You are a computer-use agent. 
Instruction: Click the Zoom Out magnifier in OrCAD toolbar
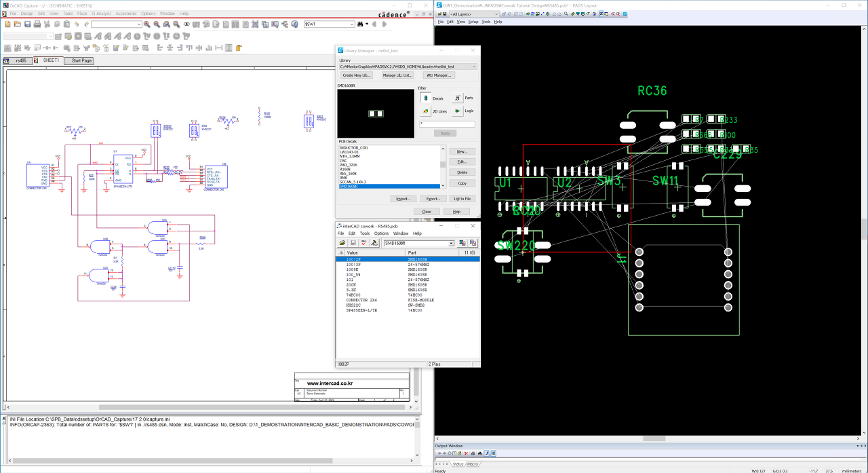tap(157, 24)
